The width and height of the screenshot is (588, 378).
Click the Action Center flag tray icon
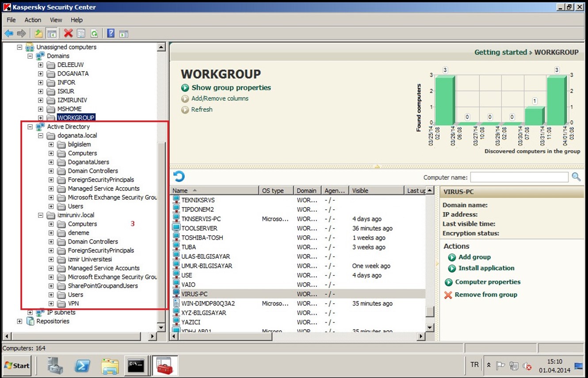point(501,366)
